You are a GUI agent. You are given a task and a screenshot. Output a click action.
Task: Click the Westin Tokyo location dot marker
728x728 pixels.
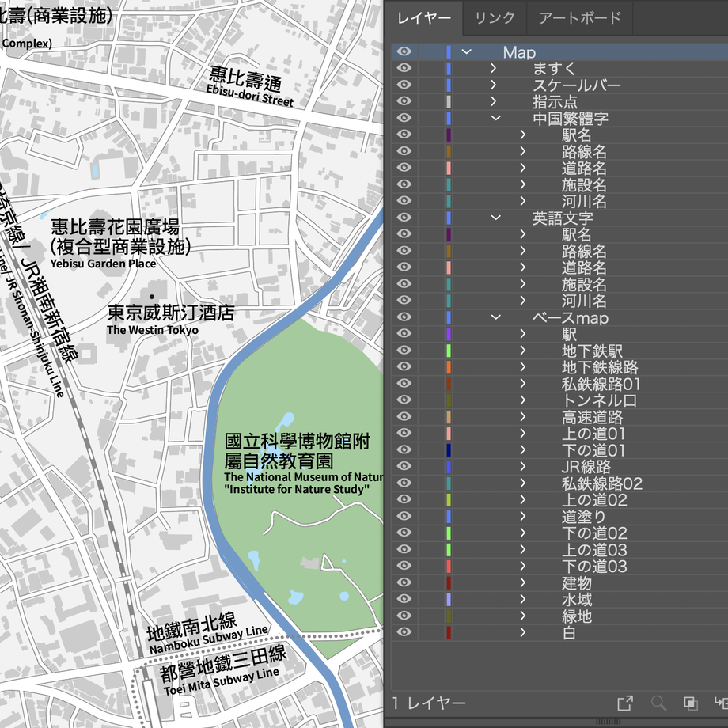[152, 296]
